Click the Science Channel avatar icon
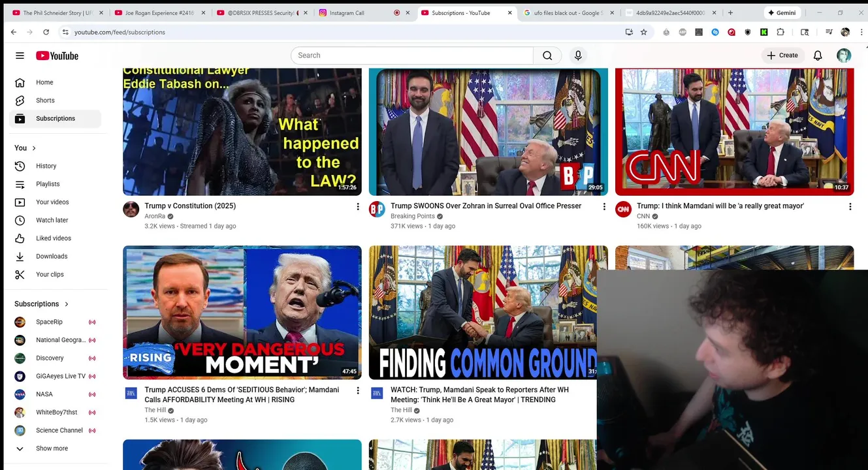868x470 pixels. 20,430
